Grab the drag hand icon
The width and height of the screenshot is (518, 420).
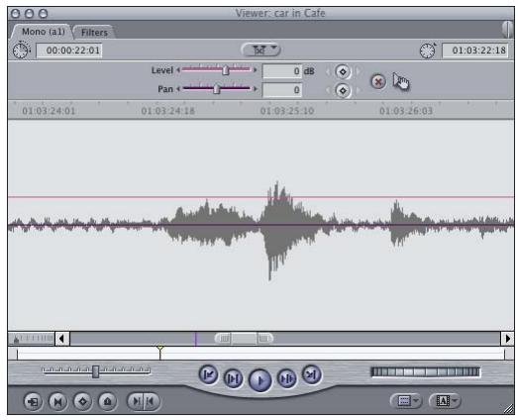(x=401, y=81)
